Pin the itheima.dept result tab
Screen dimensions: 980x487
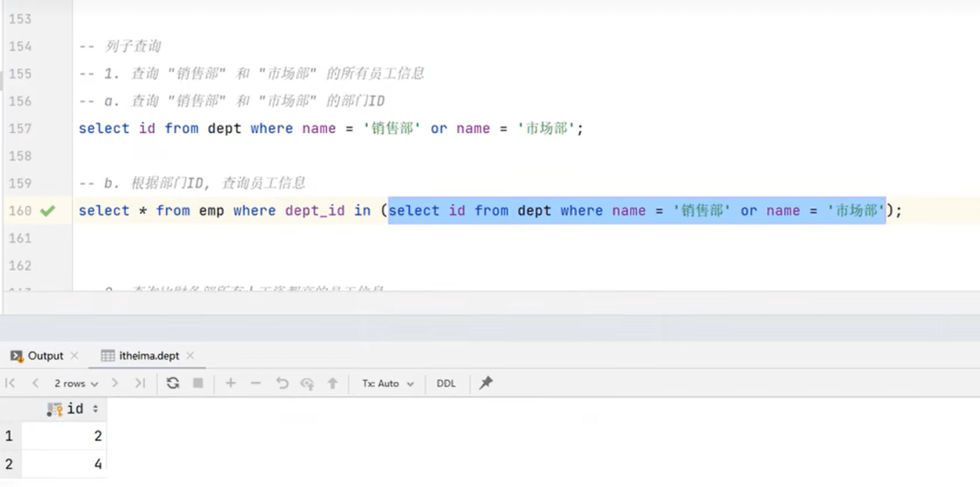click(x=486, y=383)
